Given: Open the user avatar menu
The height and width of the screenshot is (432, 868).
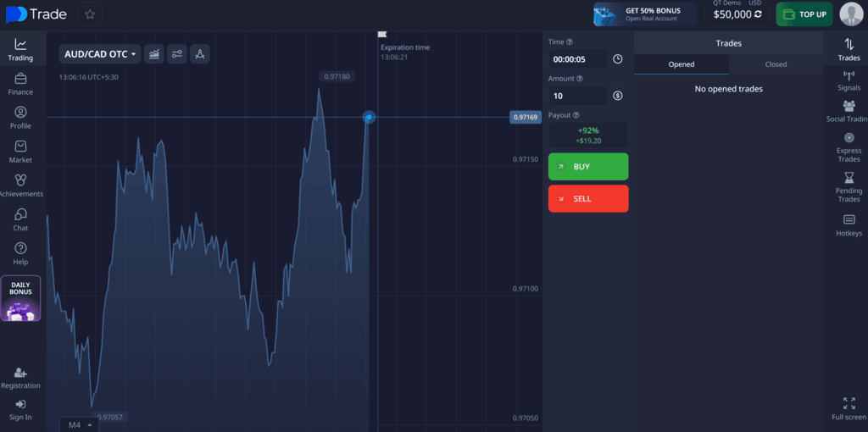Looking at the screenshot, I should coord(852,14).
